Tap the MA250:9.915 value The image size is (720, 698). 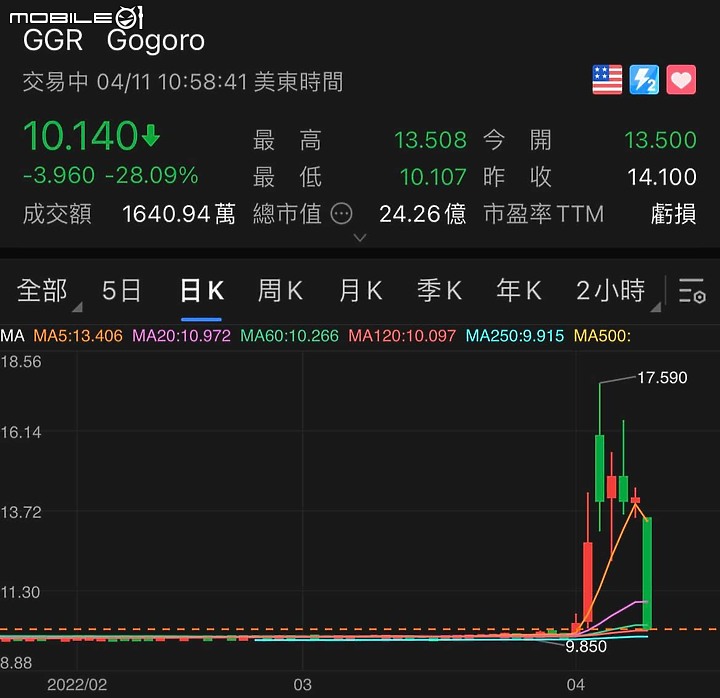click(515, 336)
